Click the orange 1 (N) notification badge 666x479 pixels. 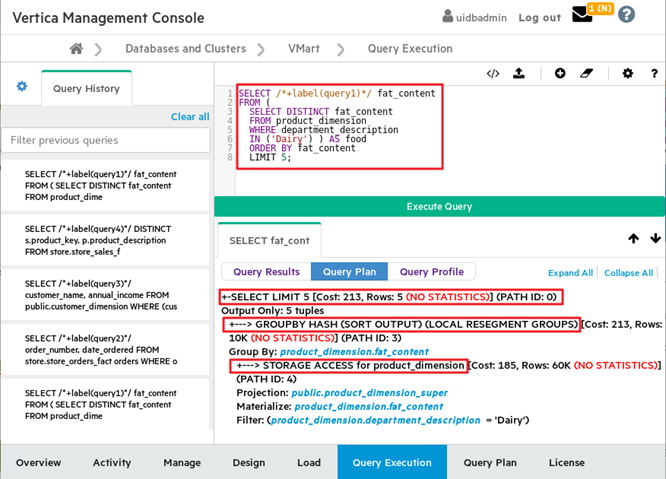(x=601, y=8)
